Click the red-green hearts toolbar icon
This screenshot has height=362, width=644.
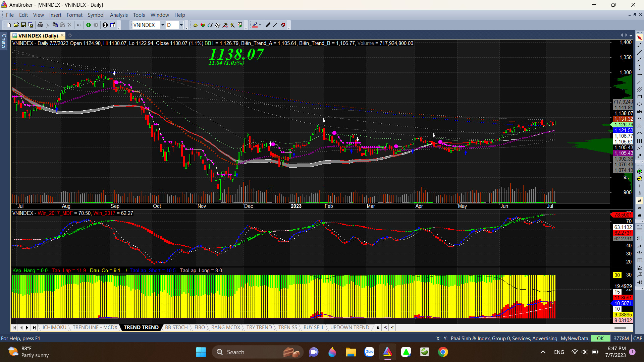pyautogui.click(x=203, y=25)
